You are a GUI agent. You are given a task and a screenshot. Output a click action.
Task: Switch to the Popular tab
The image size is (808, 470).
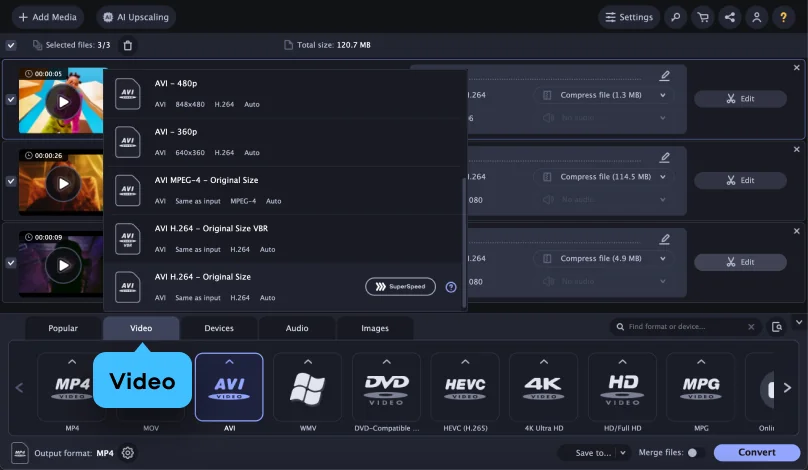pyautogui.click(x=63, y=328)
